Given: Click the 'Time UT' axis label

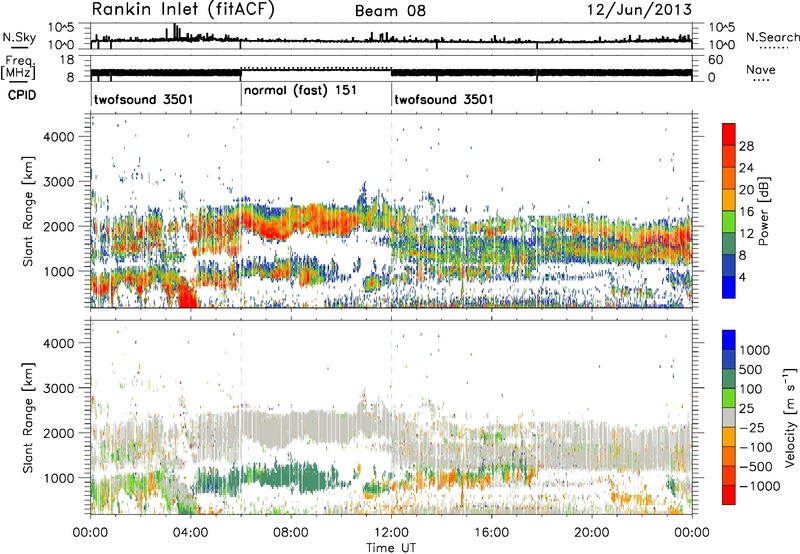Looking at the screenshot, I should click(x=391, y=548).
